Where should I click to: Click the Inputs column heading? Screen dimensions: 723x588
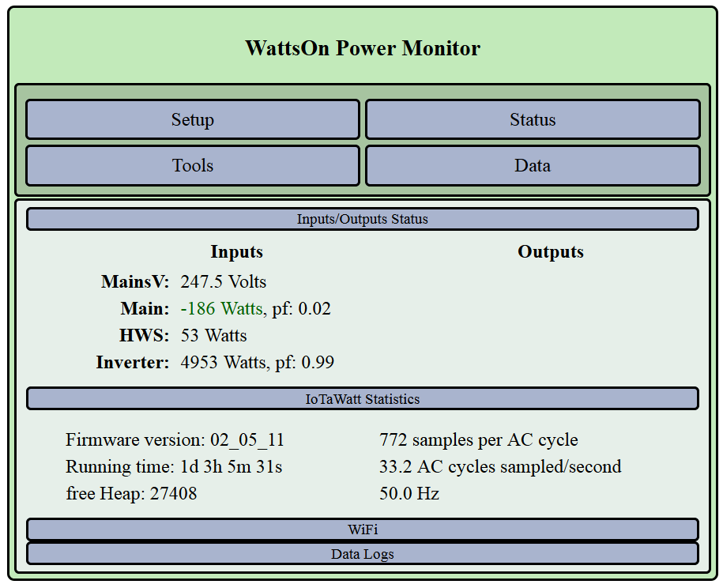pos(236,252)
